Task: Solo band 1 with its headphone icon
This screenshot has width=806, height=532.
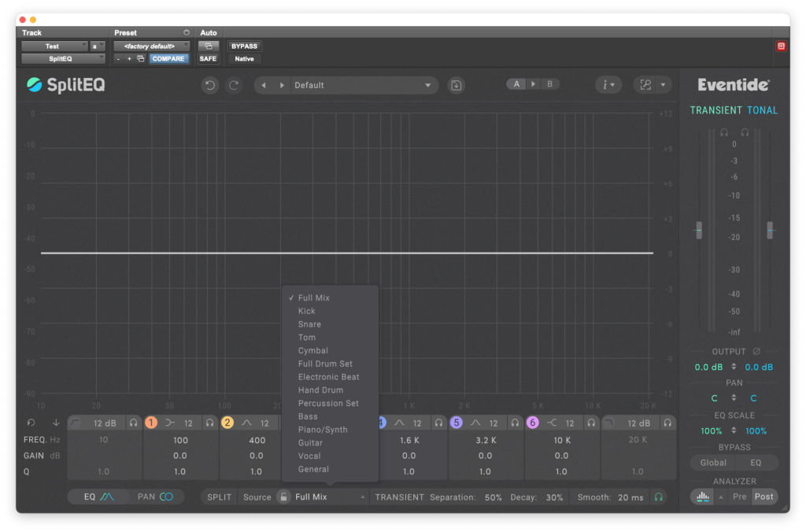Action: pos(209,423)
